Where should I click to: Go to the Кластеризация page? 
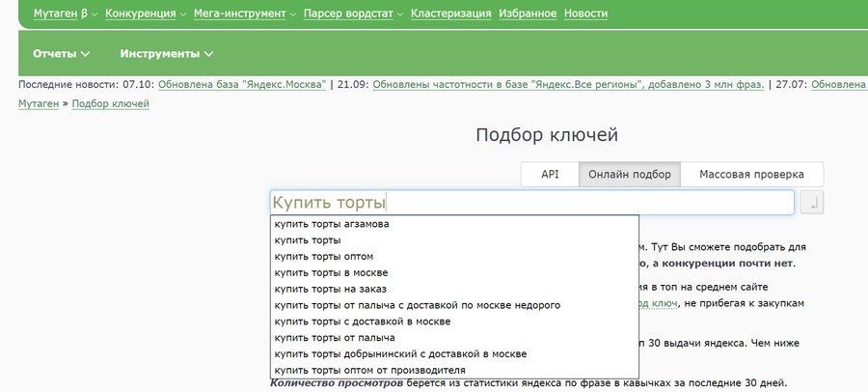tap(450, 14)
